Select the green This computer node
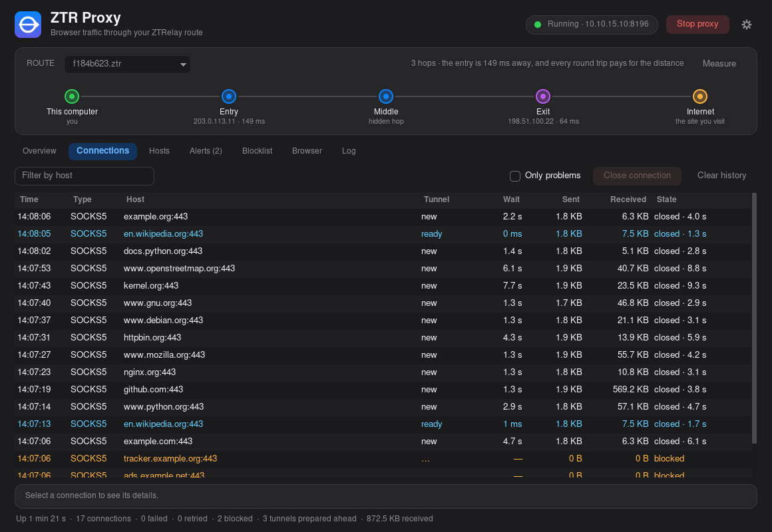772x532 pixels. (x=72, y=96)
